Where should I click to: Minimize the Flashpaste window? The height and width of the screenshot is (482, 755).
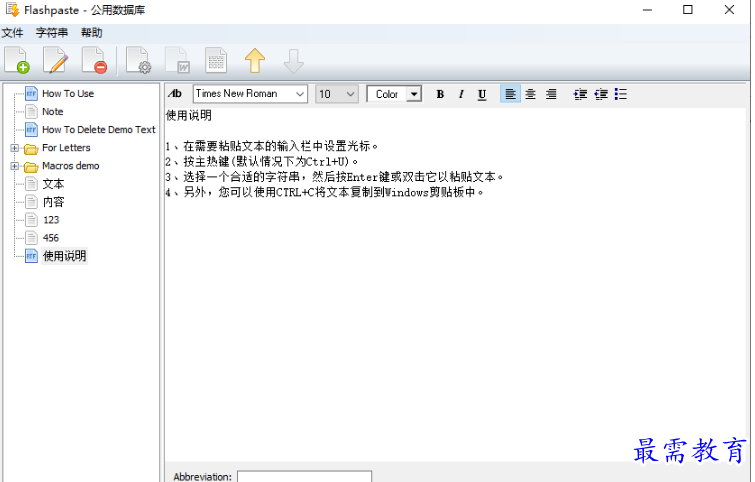[647, 10]
